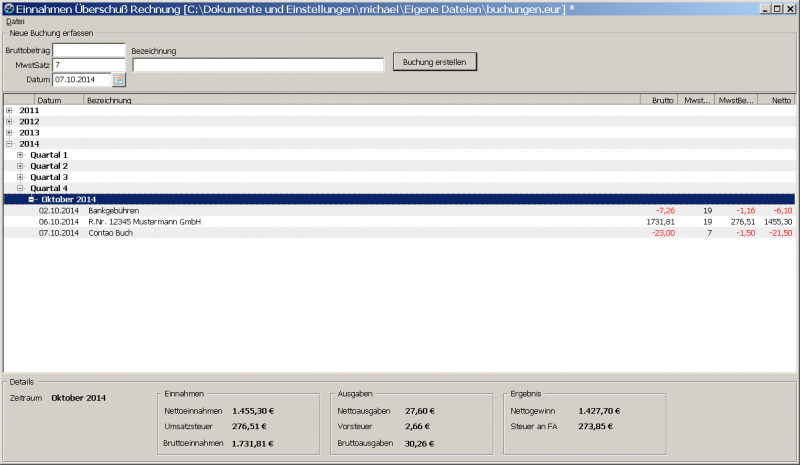Collapse the Quartal 4 node
Viewport: 800px width, 465px height.
(x=20, y=188)
